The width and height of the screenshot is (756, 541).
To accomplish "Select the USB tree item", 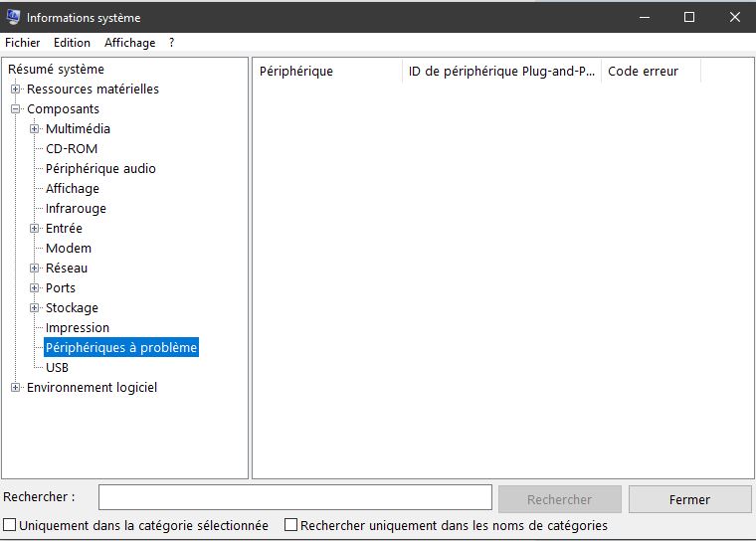I will point(57,368).
